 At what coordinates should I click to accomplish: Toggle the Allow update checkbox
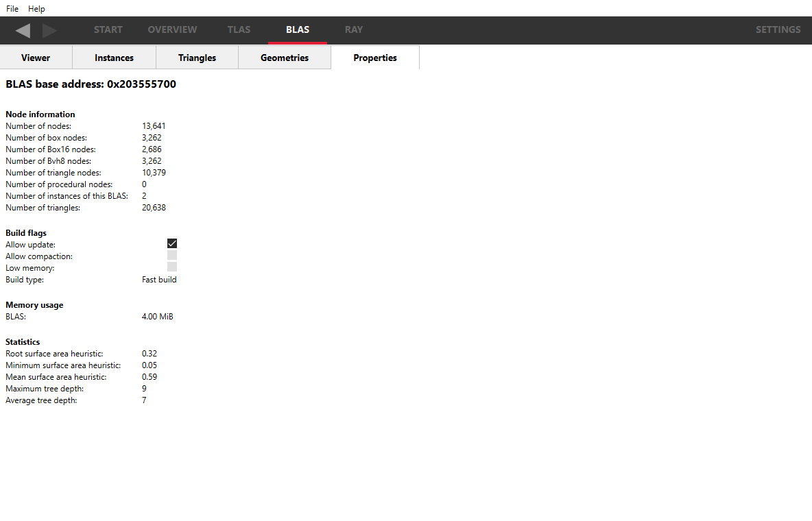click(x=172, y=243)
